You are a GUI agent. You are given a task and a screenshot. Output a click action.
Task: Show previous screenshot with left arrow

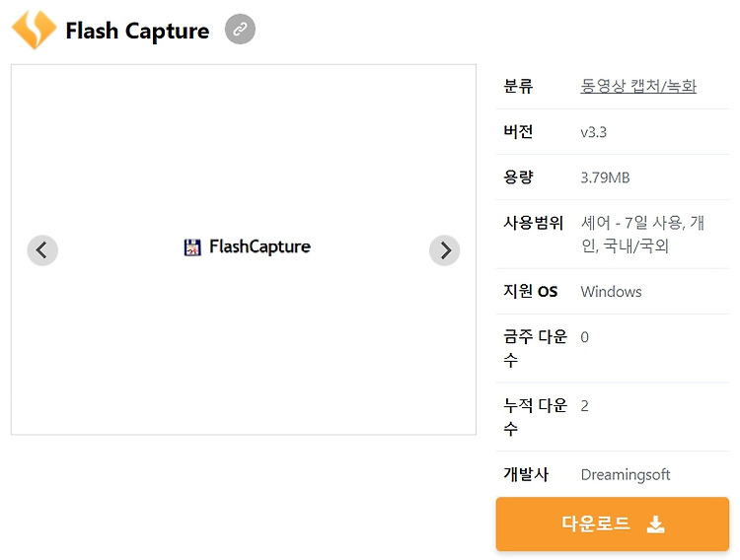click(x=42, y=250)
